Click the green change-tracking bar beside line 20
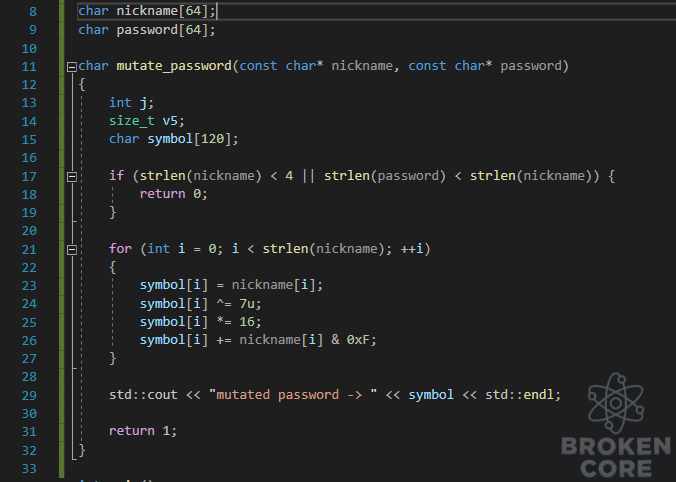The width and height of the screenshot is (676, 482). [x=62, y=231]
